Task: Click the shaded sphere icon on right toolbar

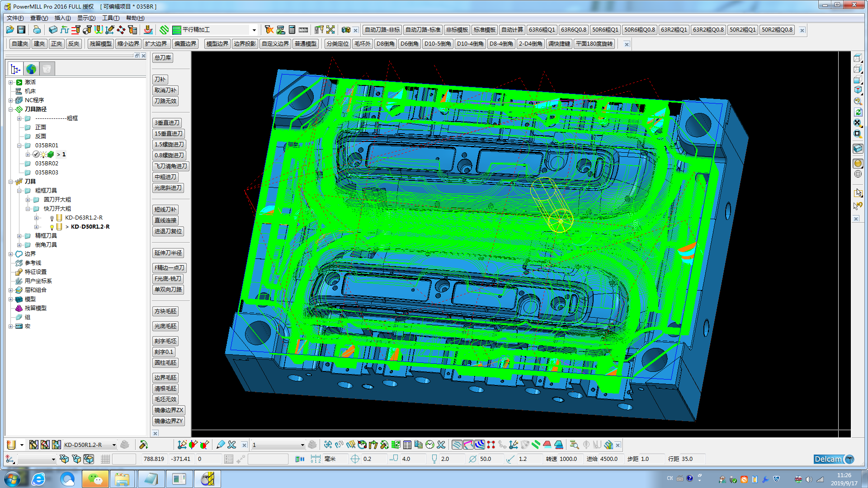Action: click(858, 163)
